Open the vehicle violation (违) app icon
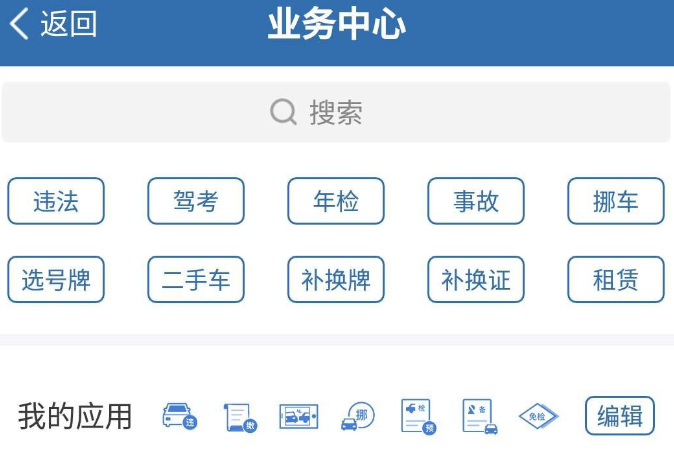Screen dimensions: 674x475 pyautogui.click(x=180, y=416)
